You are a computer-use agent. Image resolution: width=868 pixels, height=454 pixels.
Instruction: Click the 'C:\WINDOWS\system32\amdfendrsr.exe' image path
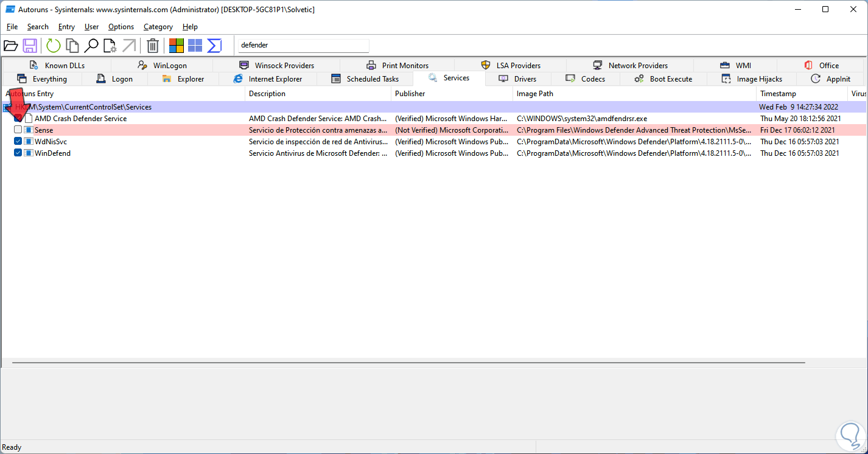(582, 119)
